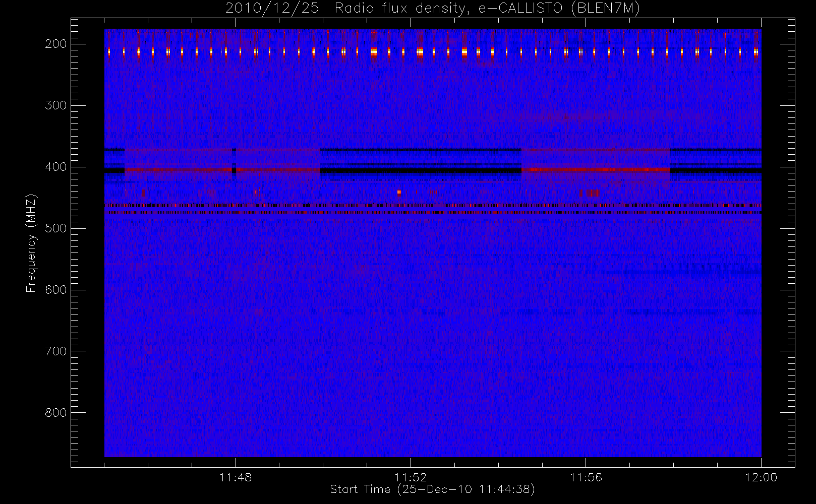Click the x-axis label 'Start Time (25-Dec-10 11:44:38)'
This screenshot has height=504, width=816.
432,489
